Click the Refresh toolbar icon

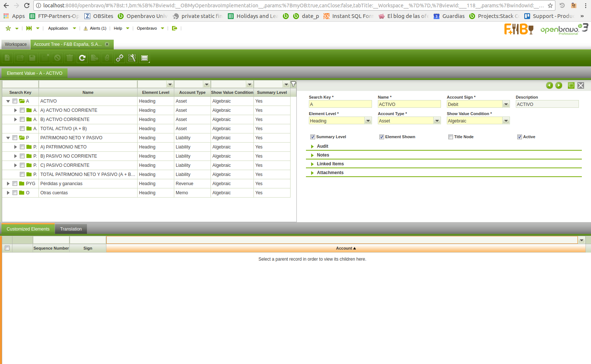click(82, 58)
